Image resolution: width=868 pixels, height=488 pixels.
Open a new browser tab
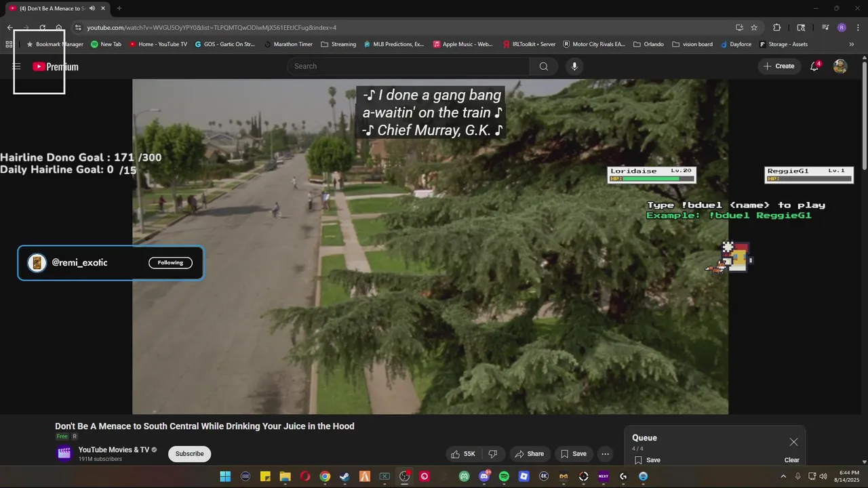click(119, 8)
